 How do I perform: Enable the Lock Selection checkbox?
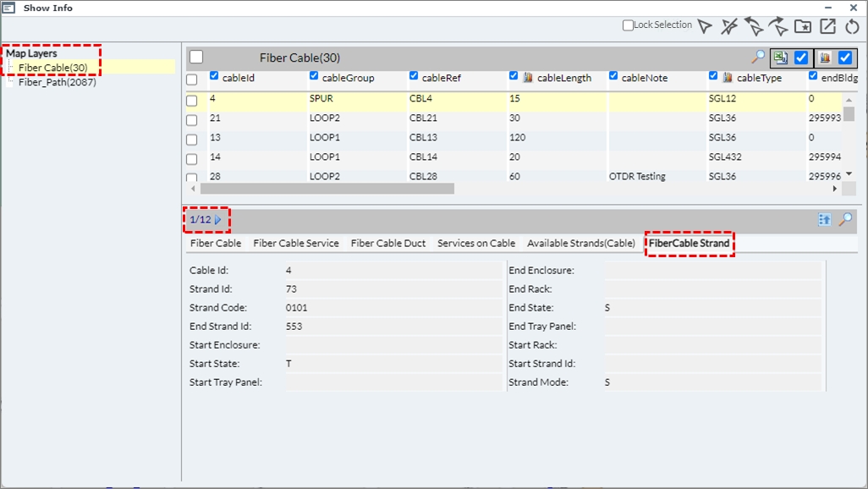[x=628, y=25]
